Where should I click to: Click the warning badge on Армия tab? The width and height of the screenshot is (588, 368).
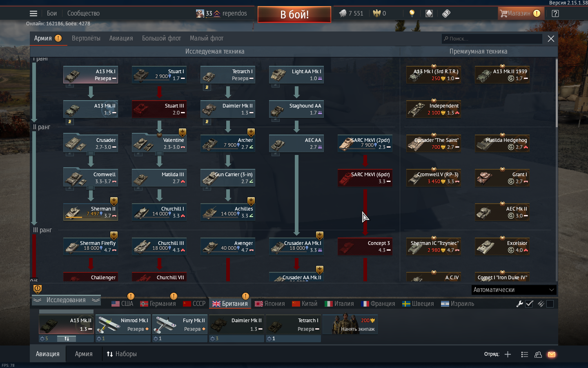(x=58, y=38)
